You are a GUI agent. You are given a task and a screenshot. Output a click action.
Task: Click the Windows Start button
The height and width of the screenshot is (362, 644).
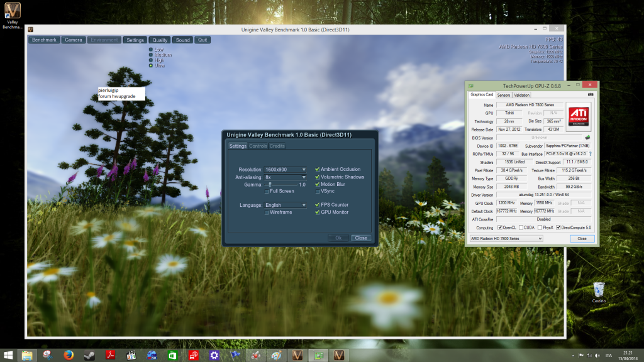[x=8, y=355]
